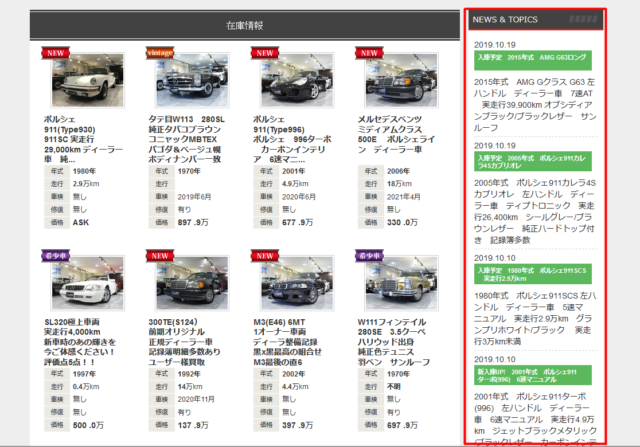Click vintage badge on W113 280SL card
The width and height of the screenshot is (640, 447).
[x=160, y=53]
